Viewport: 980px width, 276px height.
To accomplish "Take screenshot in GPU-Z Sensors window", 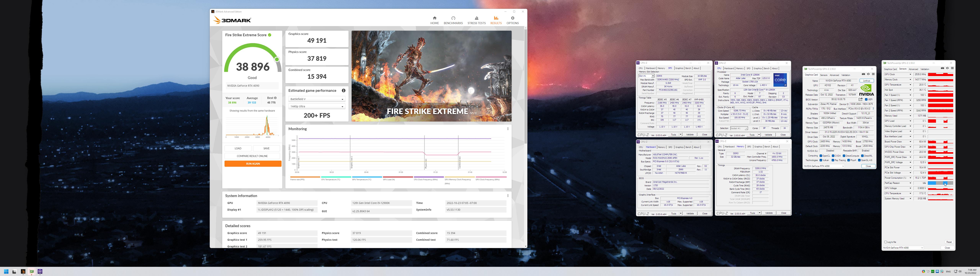I will pos(942,68).
